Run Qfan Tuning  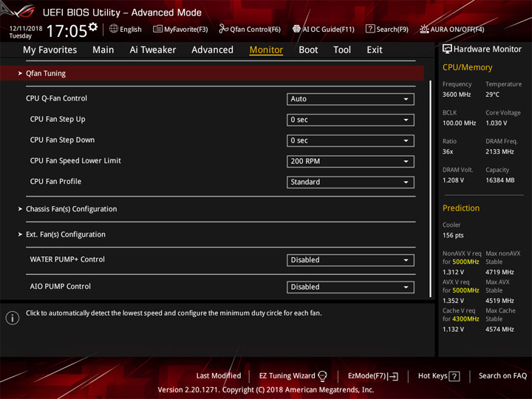pos(212,73)
